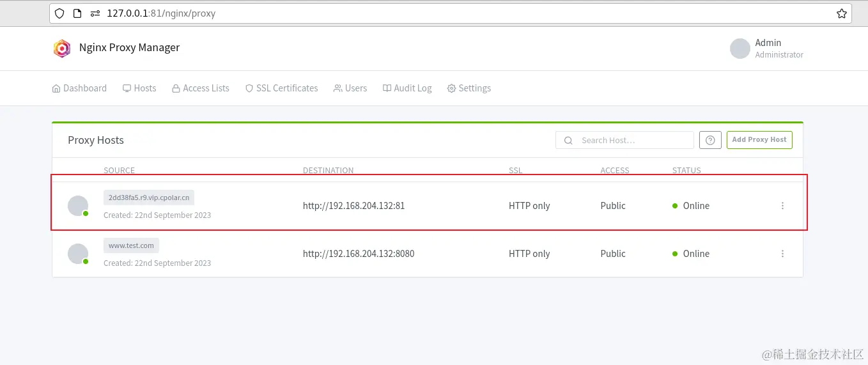The width and height of the screenshot is (868, 365).
Task: Open the Settings tab
Action: pyautogui.click(x=469, y=88)
